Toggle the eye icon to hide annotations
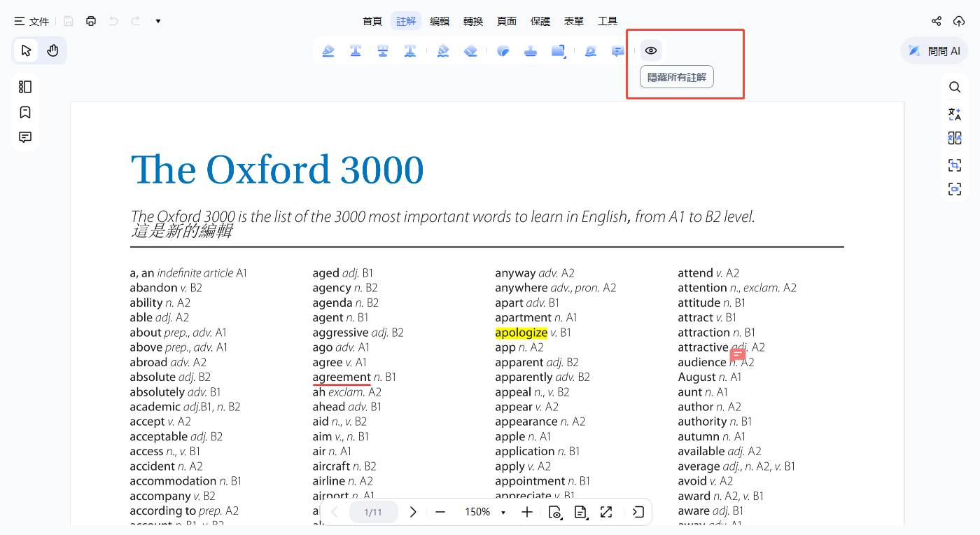The height and width of the screenshot is (535, 980). point(651,50)
